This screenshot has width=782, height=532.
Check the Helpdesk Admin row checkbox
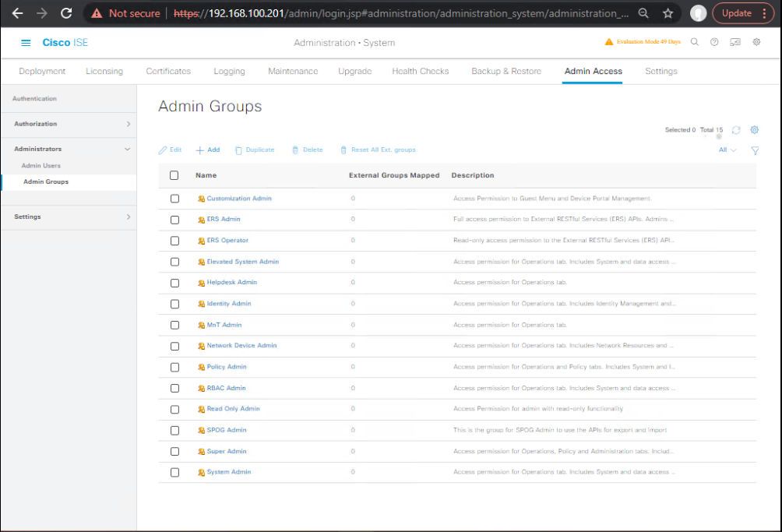(x=174, y=284)
